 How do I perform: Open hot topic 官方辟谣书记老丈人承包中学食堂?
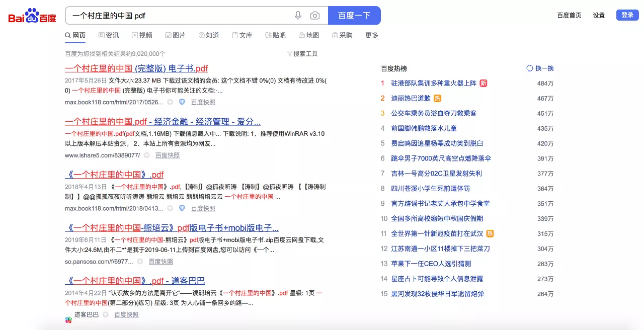(x=440, y=204)
